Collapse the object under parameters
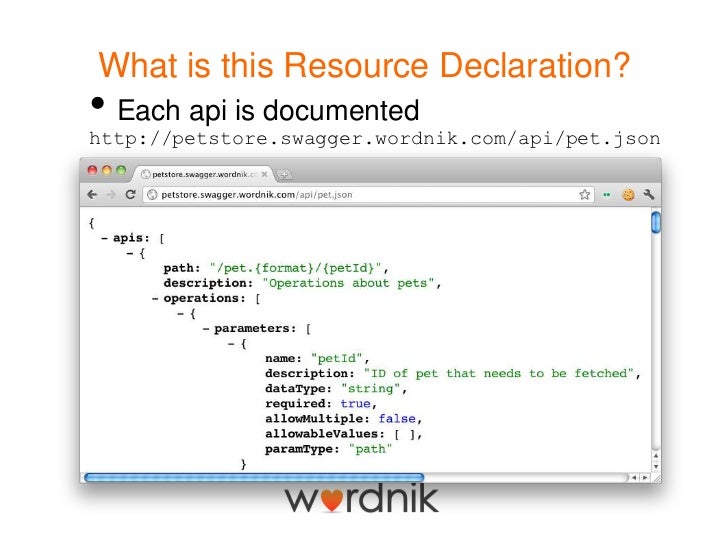Screen dimensions: 728x547 231,344
